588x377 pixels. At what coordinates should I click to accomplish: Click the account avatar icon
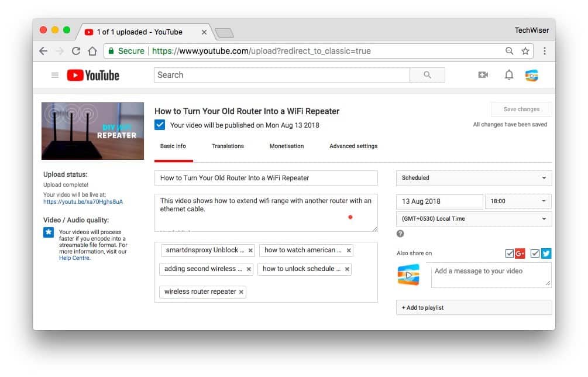(x=531, y=74)
